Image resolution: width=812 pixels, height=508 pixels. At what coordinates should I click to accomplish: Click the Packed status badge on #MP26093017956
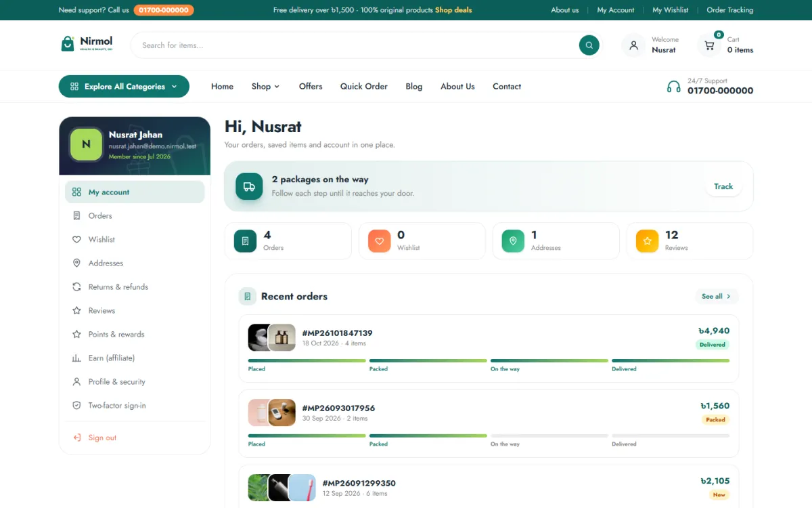715,420
